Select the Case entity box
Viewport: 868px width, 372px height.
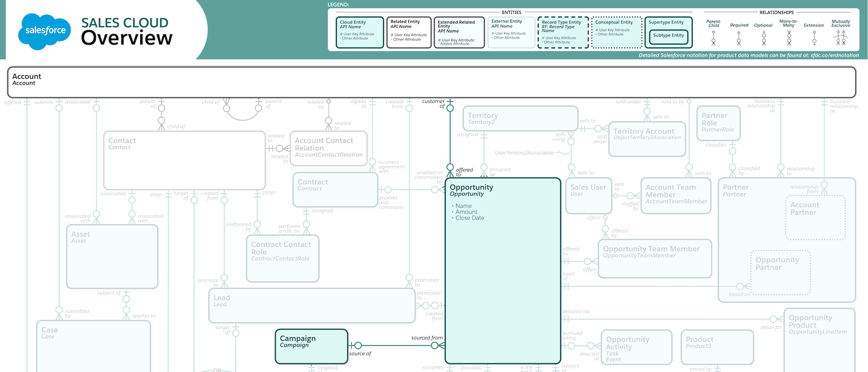pyautogui.click(x=93, y=346)
